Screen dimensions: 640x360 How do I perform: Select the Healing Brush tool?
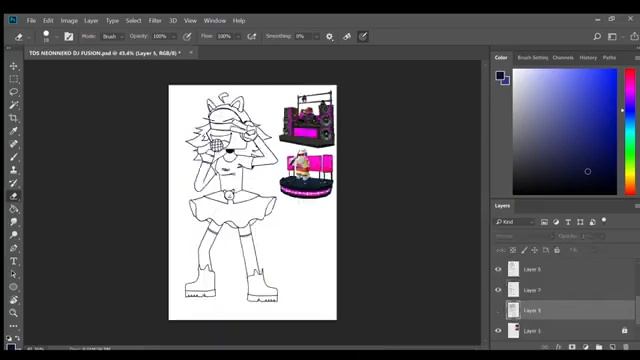click(13, 144)
